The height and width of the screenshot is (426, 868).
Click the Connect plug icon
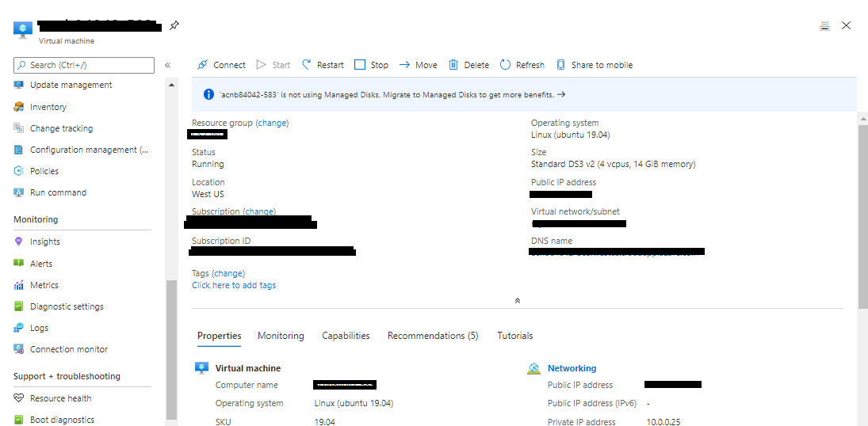pyautogui.click(x=203, y=65)
